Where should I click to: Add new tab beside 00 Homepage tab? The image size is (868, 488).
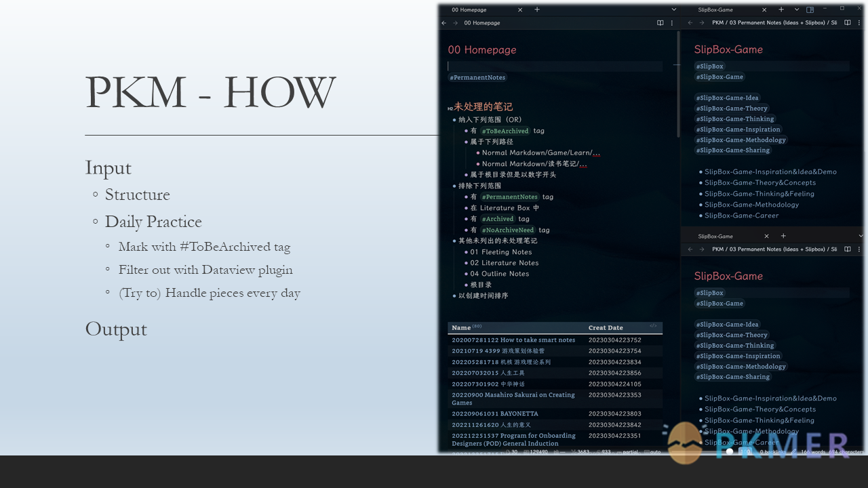coord(537,9)
